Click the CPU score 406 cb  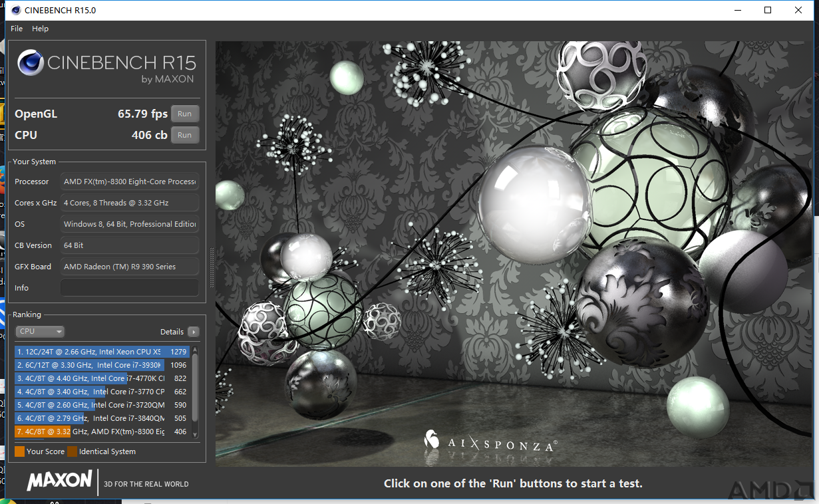(150, 135)
